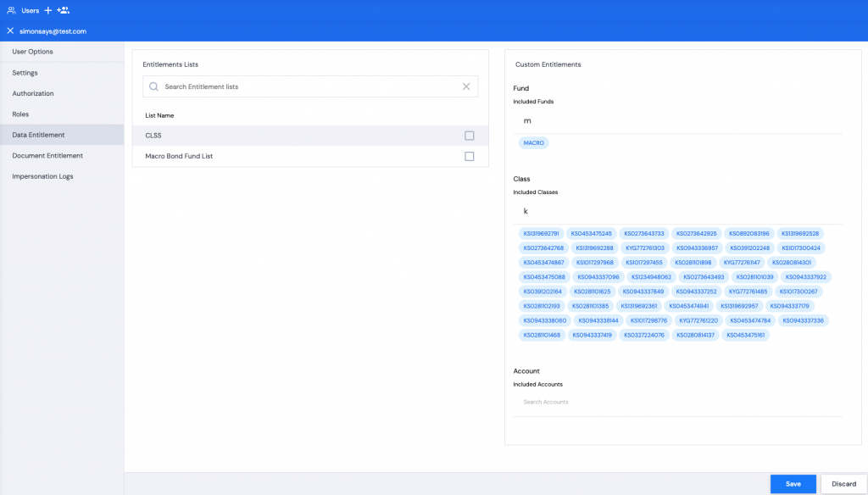
Task: Click class chip KS1017300267
Action: (x=798, y=292)
